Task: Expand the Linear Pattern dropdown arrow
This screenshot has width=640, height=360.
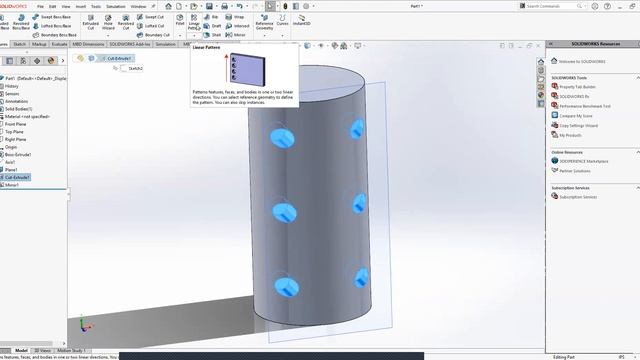Action: point(194,36)
